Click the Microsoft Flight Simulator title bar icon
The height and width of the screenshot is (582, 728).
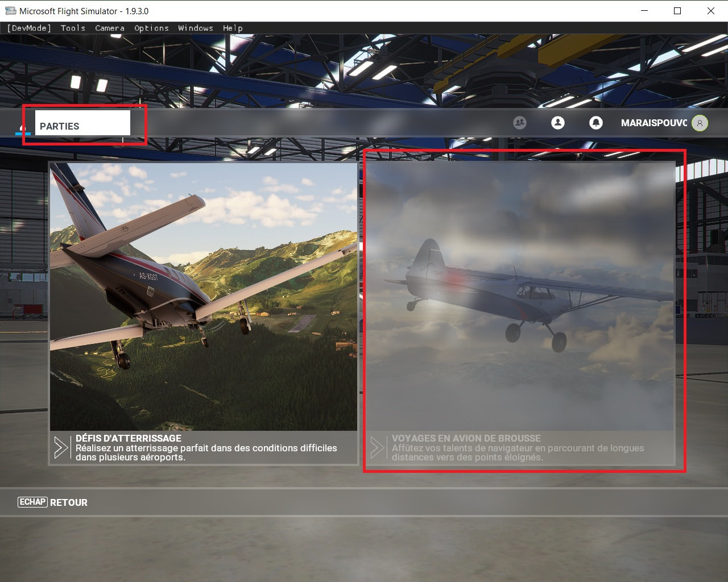click(10, 11)
